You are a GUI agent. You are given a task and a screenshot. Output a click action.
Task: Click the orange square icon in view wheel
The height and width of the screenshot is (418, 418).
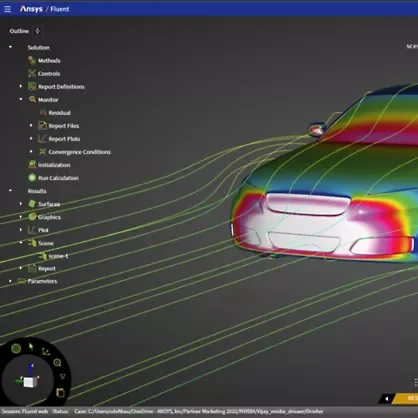coord(60,393)
